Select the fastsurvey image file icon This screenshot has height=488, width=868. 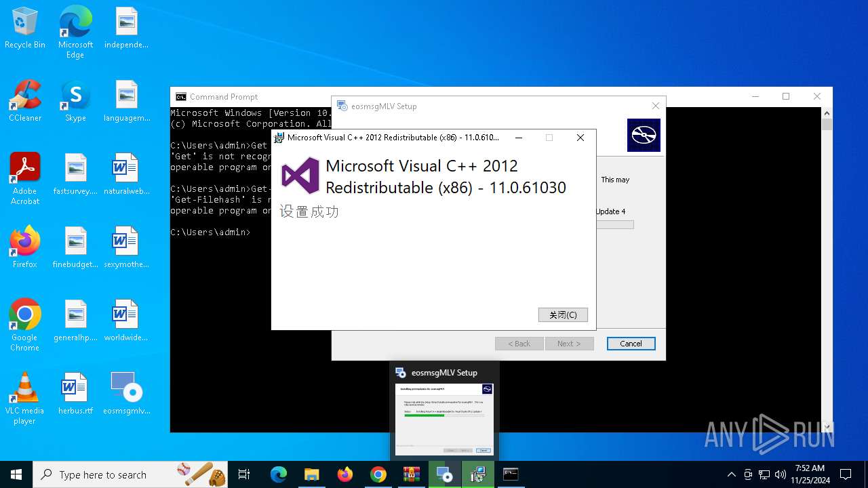click(75, 174)
